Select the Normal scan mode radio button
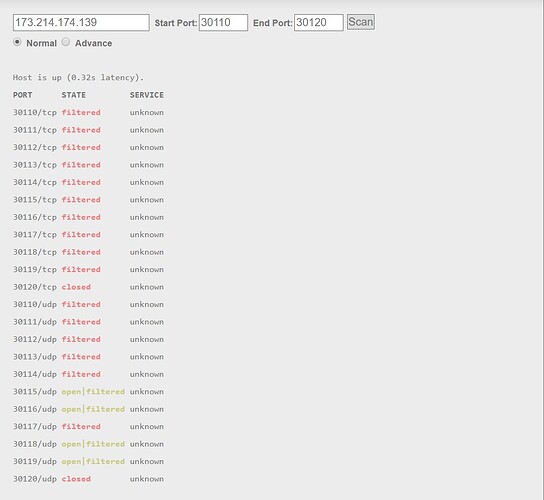Viewport: 544px width, 500px height. (17, 42)
